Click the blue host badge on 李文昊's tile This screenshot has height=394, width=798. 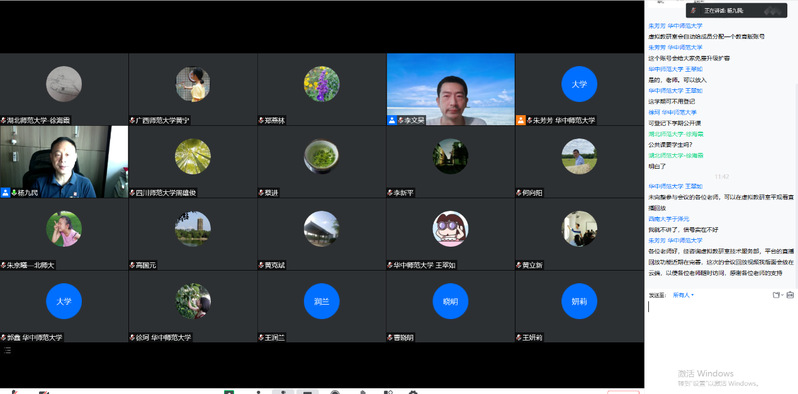point(392,121)
